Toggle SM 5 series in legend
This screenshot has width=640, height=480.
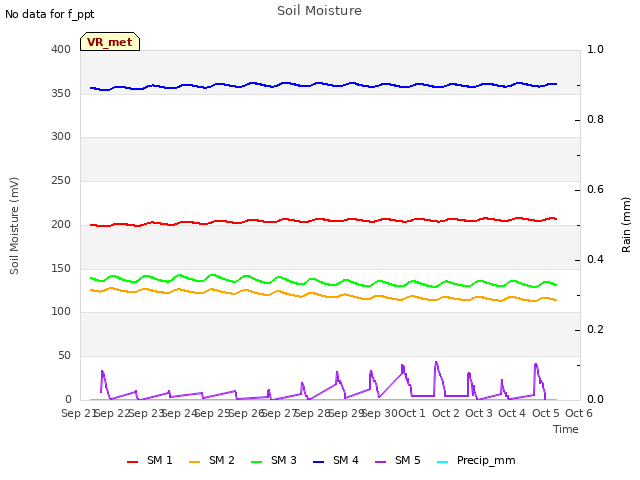coord(398,460)
